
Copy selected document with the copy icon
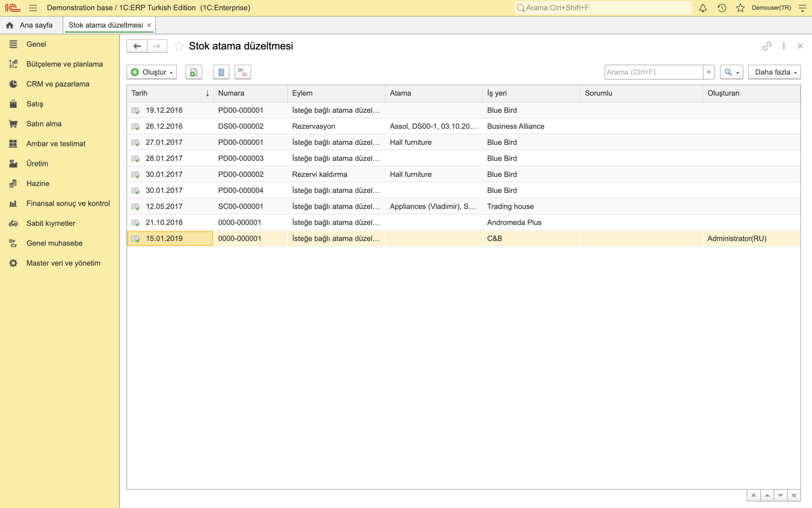tap(193, 72)
